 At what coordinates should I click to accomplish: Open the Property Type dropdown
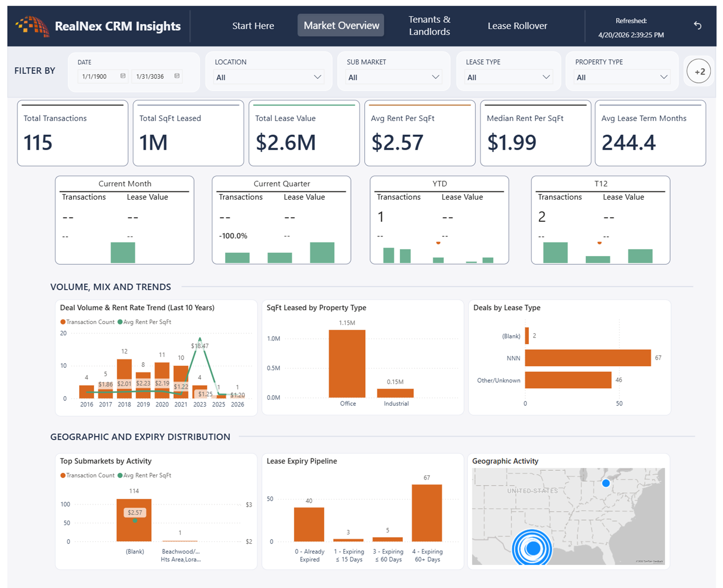(x=622, y=77)
